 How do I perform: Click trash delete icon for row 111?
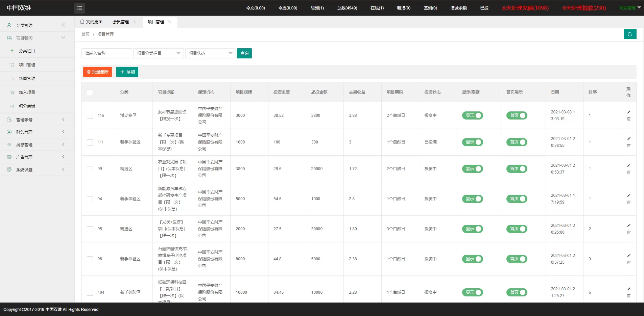pos(629,146)
